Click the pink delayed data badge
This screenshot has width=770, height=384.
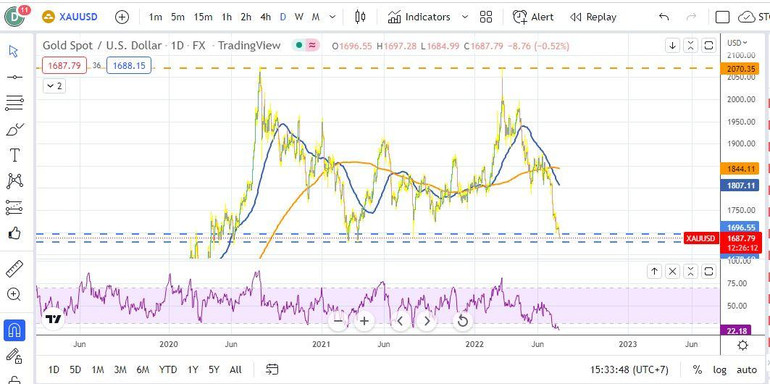[x=312, y=46]
